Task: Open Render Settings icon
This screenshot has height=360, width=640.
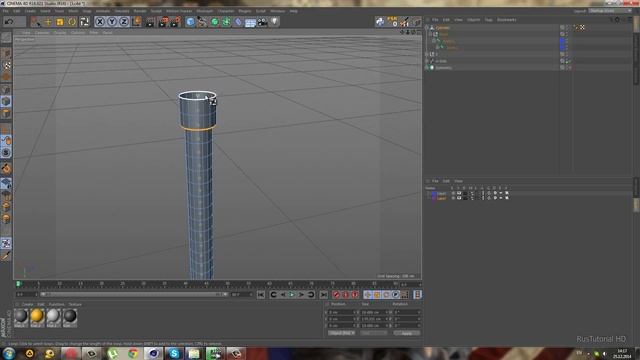Action: click(176, 21)
